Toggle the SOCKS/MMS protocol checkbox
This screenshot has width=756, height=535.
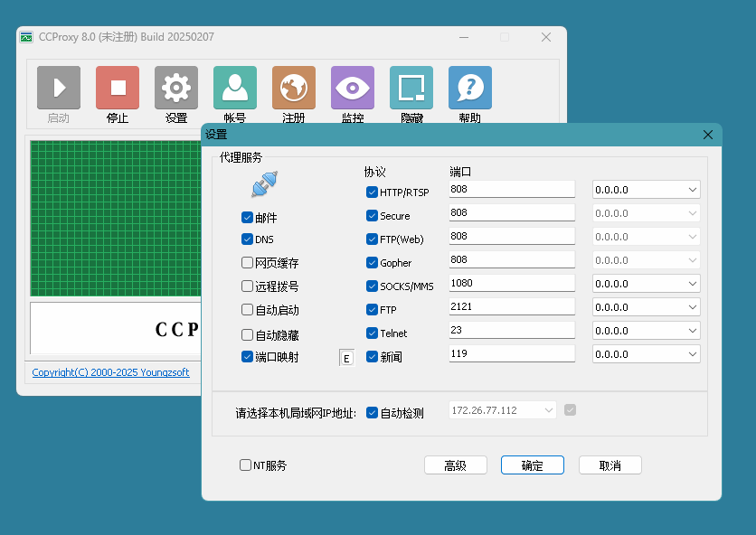point(372,286)
